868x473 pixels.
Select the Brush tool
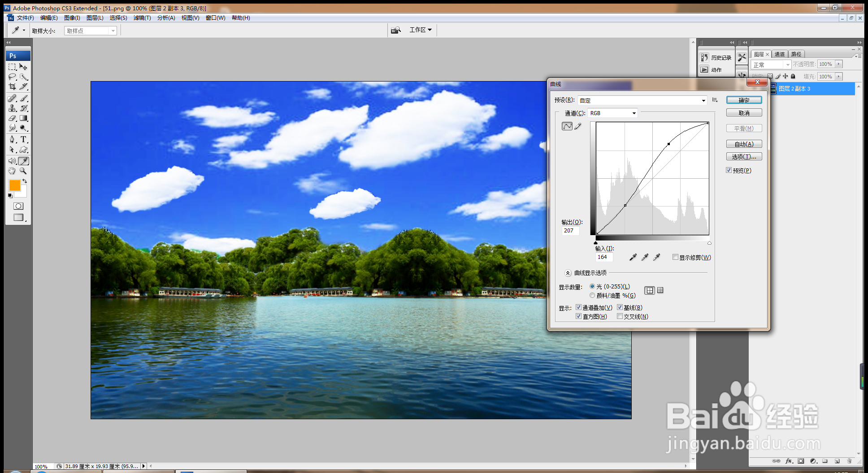pyautogui.click(x=24, y=98)
